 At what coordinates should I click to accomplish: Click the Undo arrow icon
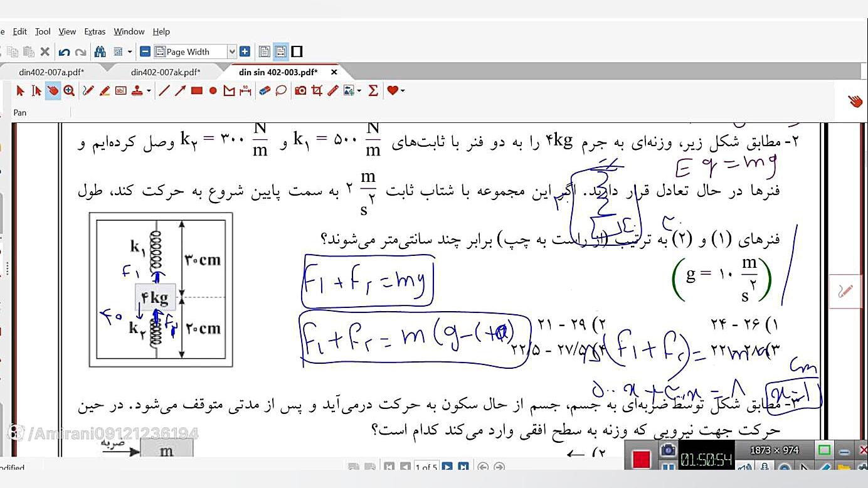[64, 51]
